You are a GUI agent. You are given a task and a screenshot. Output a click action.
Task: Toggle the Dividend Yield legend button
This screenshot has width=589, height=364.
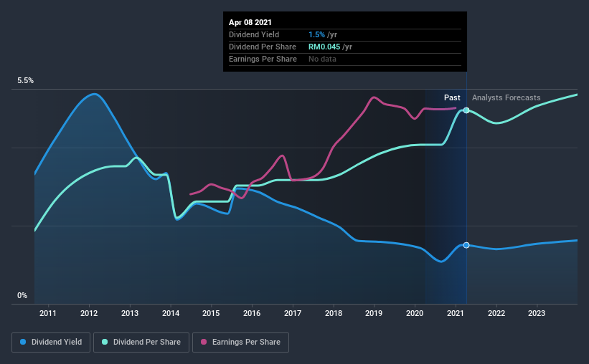pos(51,343)
